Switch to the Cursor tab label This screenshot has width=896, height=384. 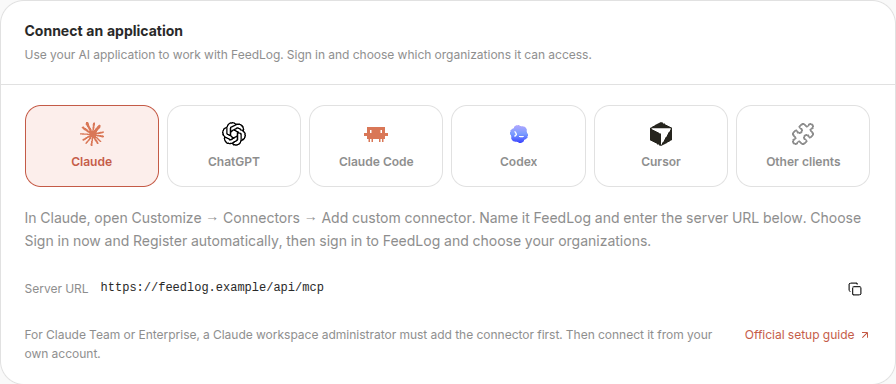click(x=661, y=162)
